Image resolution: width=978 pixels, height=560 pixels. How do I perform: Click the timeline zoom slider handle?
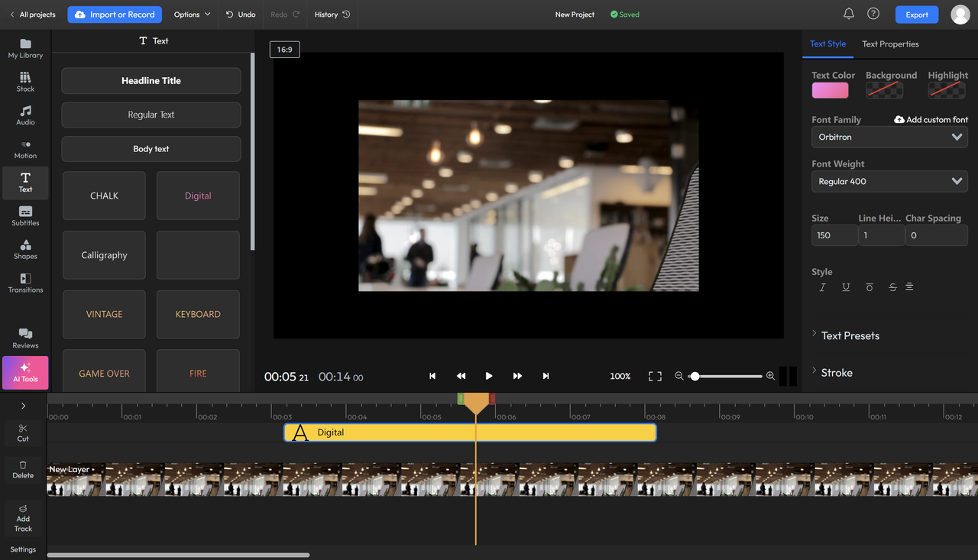click(x=695, y=376)
